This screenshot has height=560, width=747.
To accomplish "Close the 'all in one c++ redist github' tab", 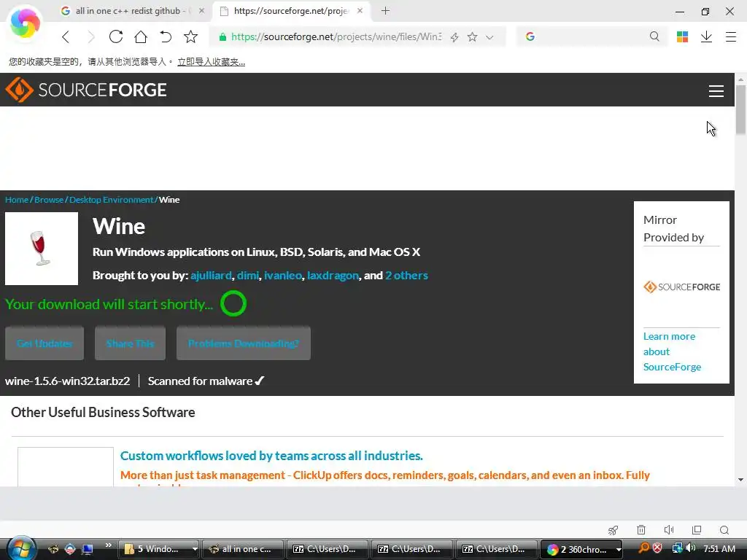I will [201, 10].
